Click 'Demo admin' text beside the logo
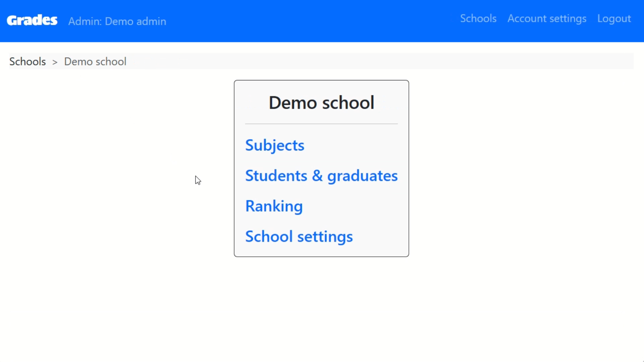The image size is (644, 362). [135, 21]
